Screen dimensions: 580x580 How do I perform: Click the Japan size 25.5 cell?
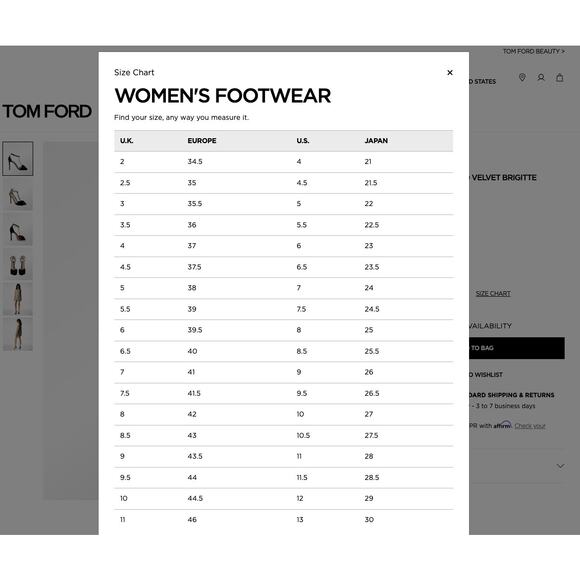[372, 351]
